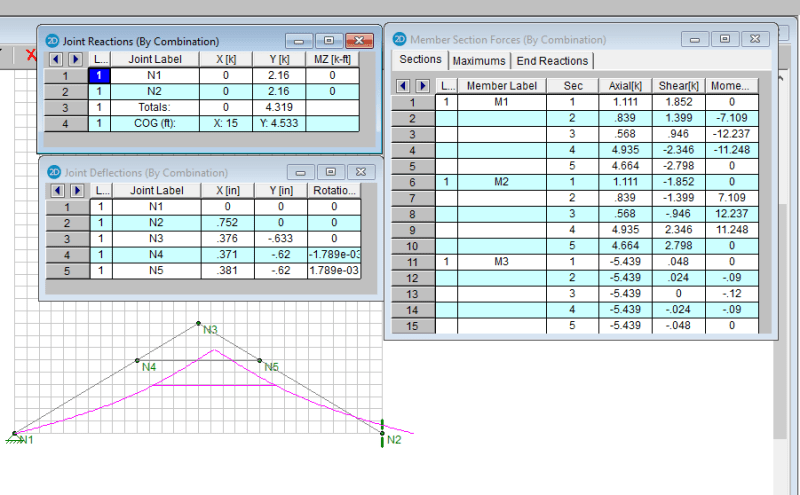Image resolution: width=800 pixels, height=495 pixels.
Task: Select the 1.852 shear cell of M1
Action: pyautogui.click(x=678, y=102)
